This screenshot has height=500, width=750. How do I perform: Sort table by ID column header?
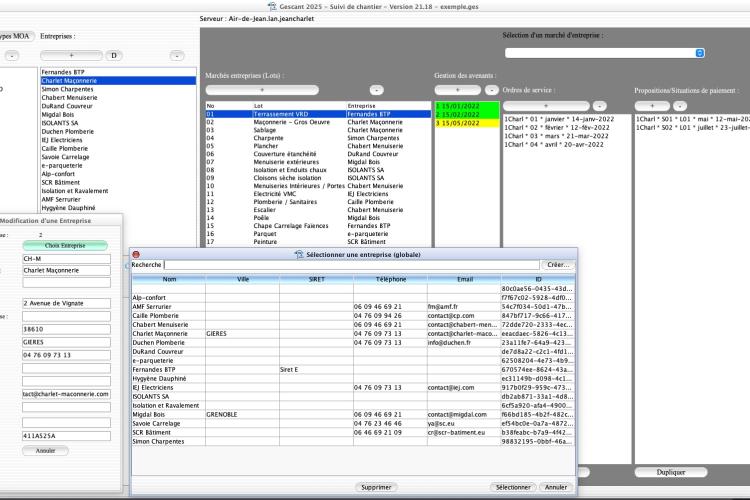[538, 279]
